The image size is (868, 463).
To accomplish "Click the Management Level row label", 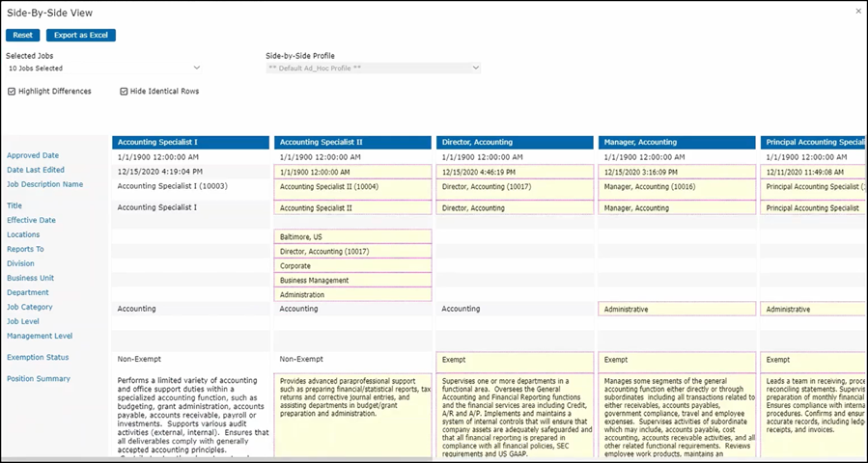I will click(40, 337).
